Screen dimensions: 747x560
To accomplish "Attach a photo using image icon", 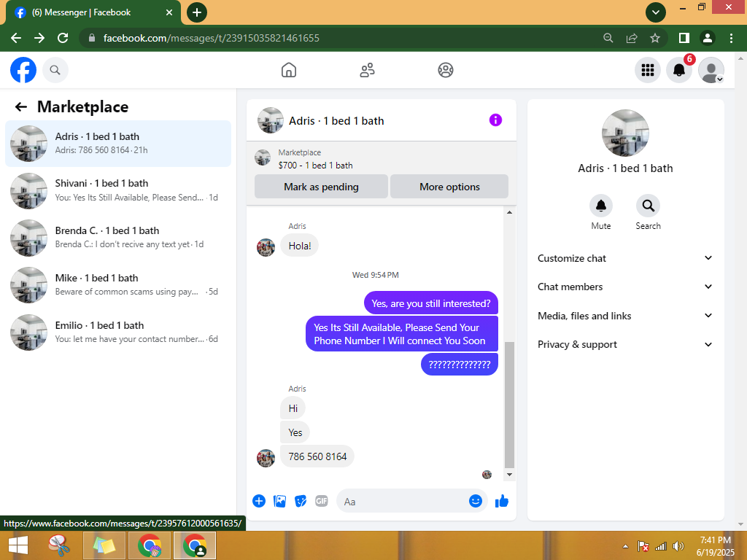I will [x=279, y=501].
